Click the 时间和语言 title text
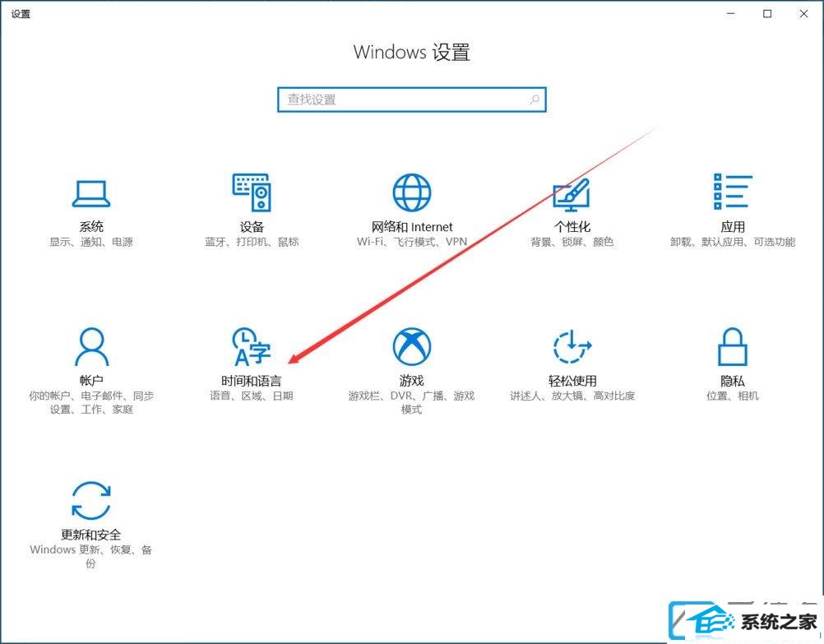Image resolution: width=824 pixels, height=644 pixels. click(251, 381)
